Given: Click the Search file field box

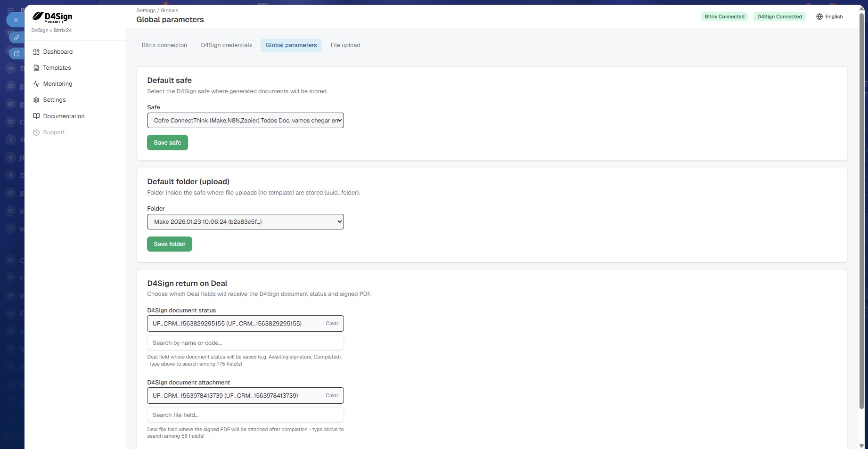Looking at the screenshot, I should [x=246, y=415].
